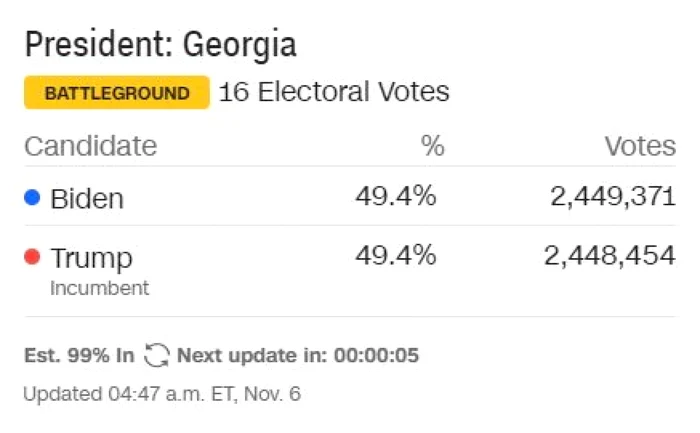Click the Updated 04:47 a.m. timestamp

[162, 394]
